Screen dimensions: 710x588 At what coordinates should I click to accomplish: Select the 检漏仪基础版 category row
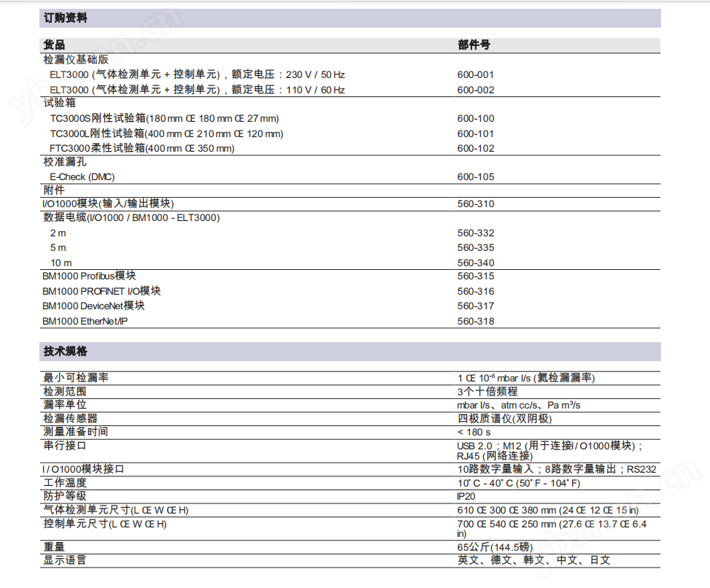pos(76,60)
